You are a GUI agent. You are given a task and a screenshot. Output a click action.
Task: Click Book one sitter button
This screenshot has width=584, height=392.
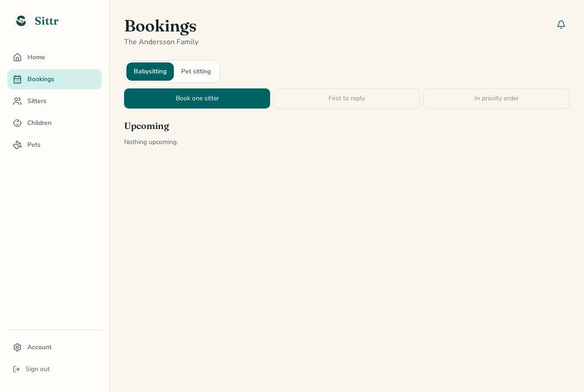[x=197, y=98]
